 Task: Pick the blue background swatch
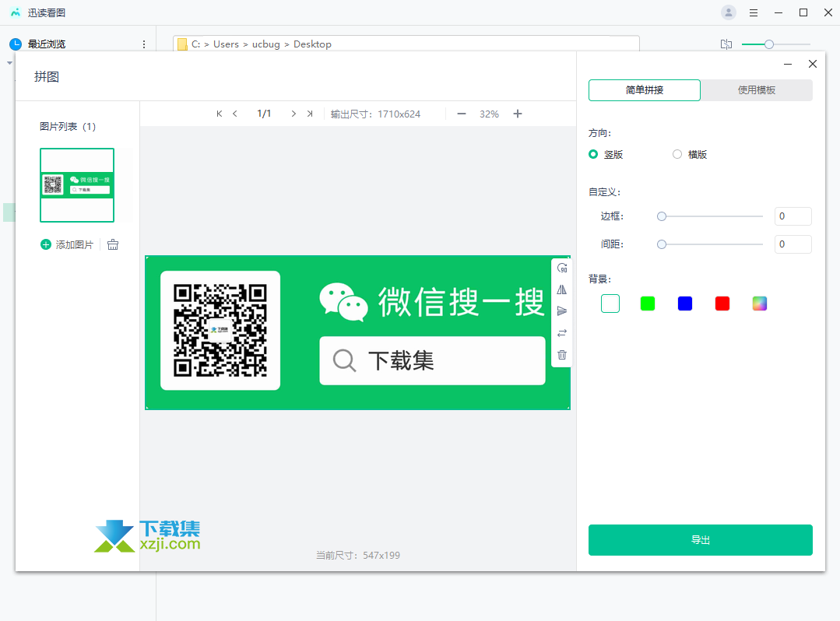tap(684, 303)
